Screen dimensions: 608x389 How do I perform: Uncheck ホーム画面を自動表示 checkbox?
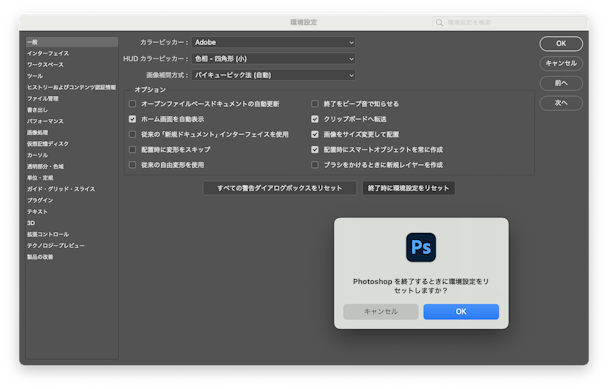[133, 119]
